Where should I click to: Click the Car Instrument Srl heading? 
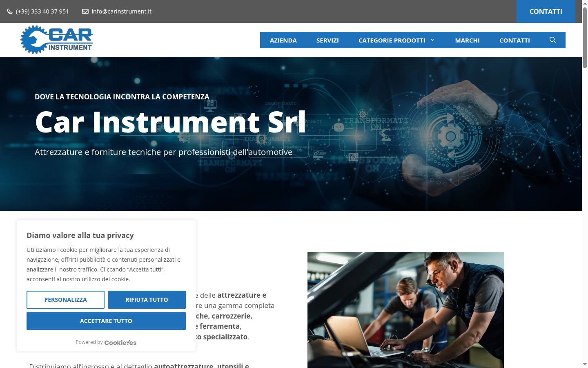171,122
